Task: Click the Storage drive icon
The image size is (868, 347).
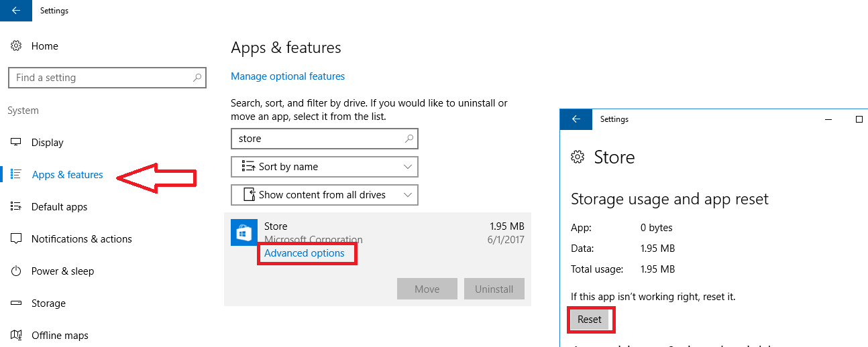Action: 16,303
